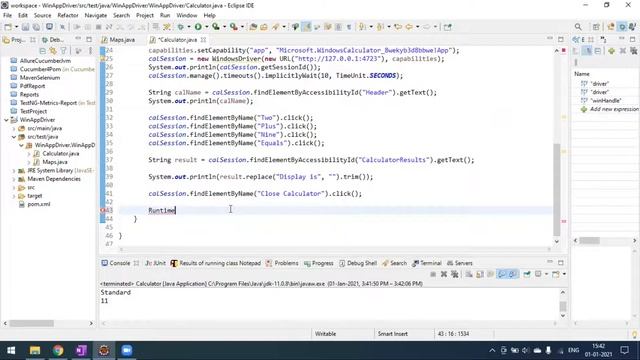
Task: Toggle Show Console on standard error
Action: 513,274
